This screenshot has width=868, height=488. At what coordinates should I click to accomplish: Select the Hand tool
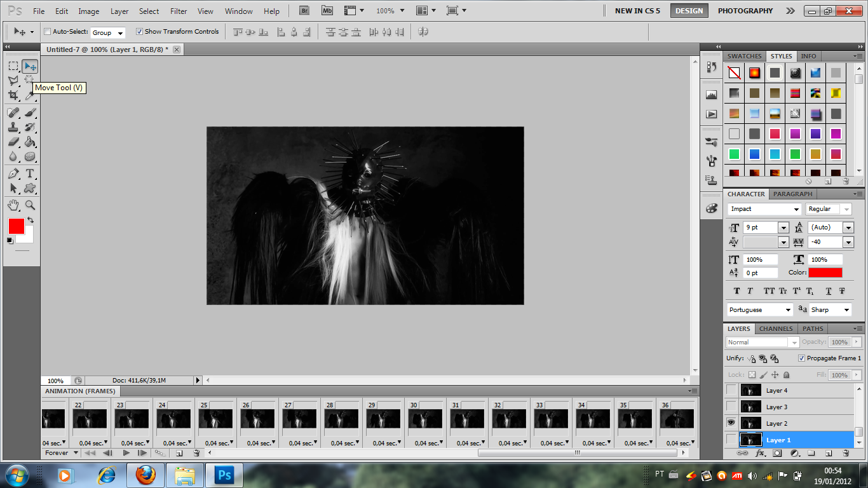click(x=13, y=205)
